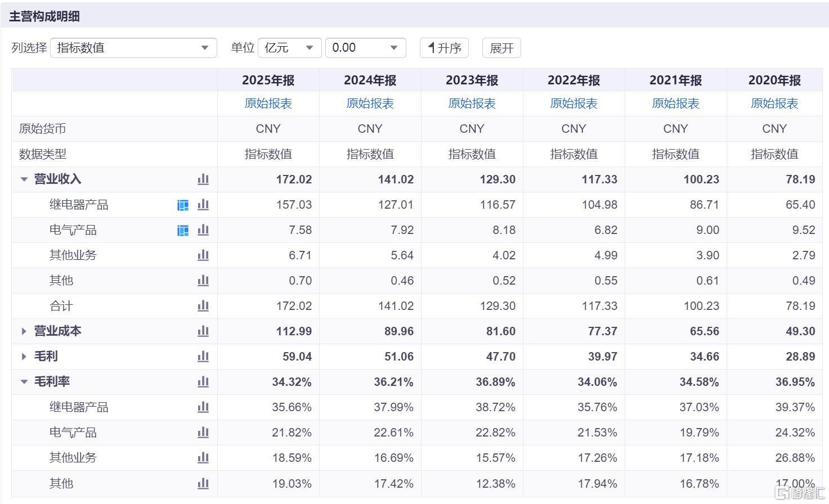Expand the 毛利 section
This screenshot has width=829, height=504.
pyautogui.click(x=24, y=357)
